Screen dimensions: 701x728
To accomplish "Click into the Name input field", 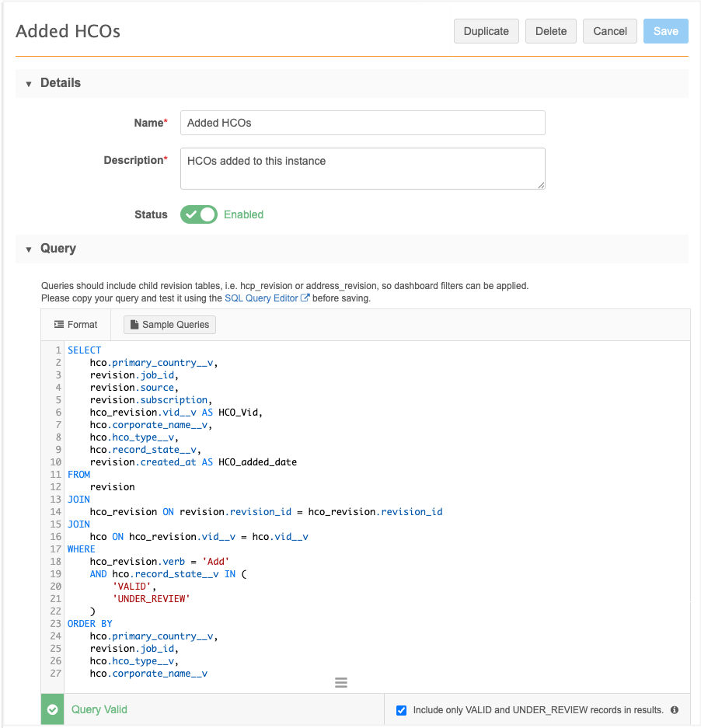I will click(x=363, y=123).
